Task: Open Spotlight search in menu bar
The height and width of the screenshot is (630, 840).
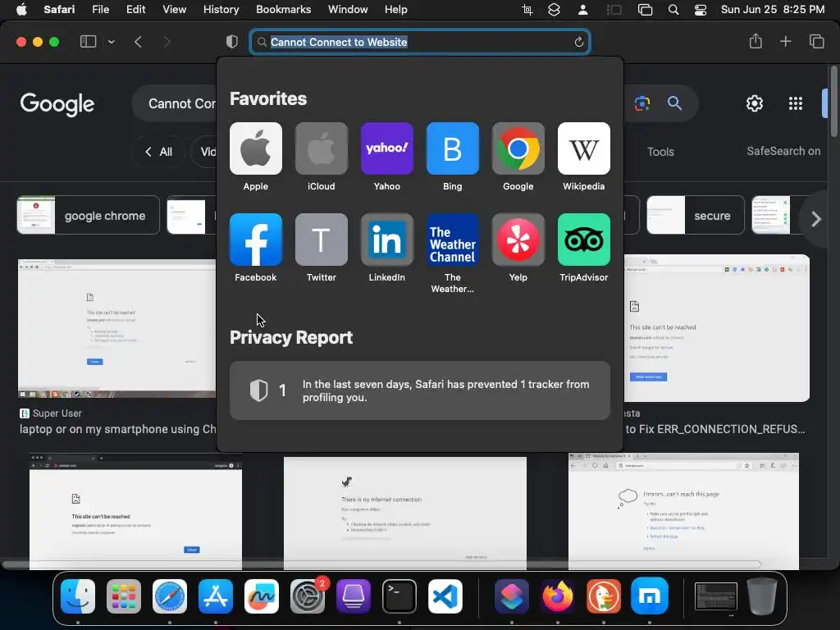Action: 673,10
